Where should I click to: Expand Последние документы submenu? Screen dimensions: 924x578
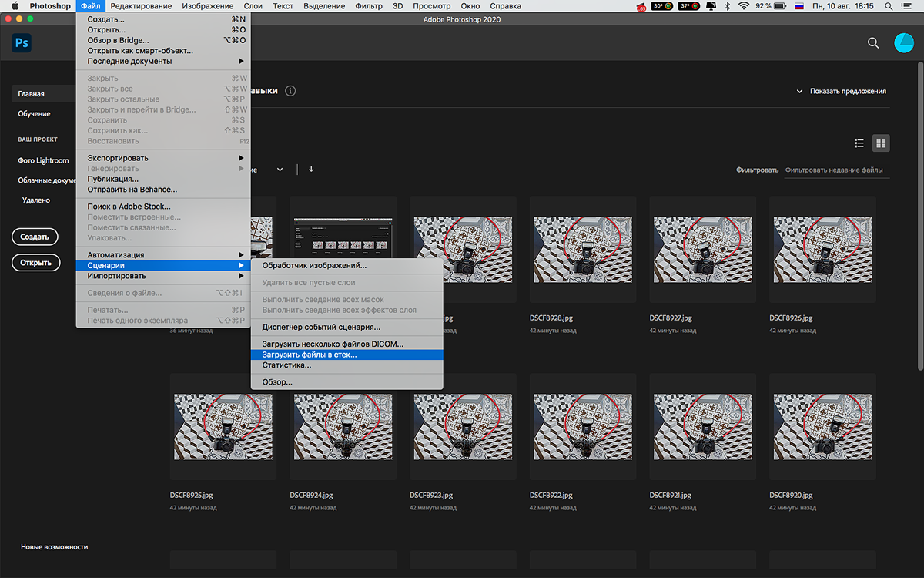click(x=162, y=61)
